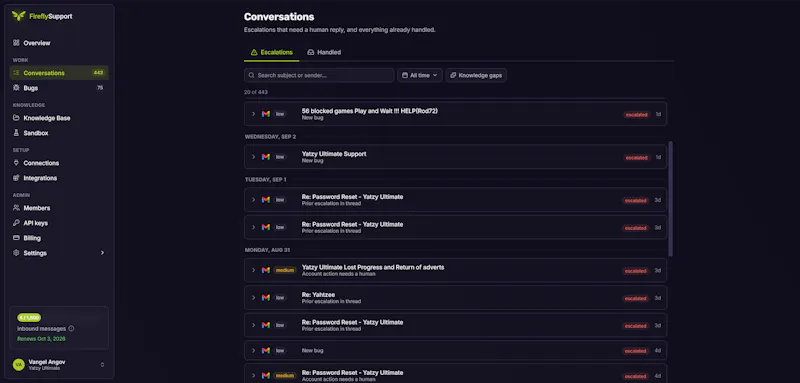Click the 'inbound messages' label
This screenshot has width=800, height=383.
(41, 328)
